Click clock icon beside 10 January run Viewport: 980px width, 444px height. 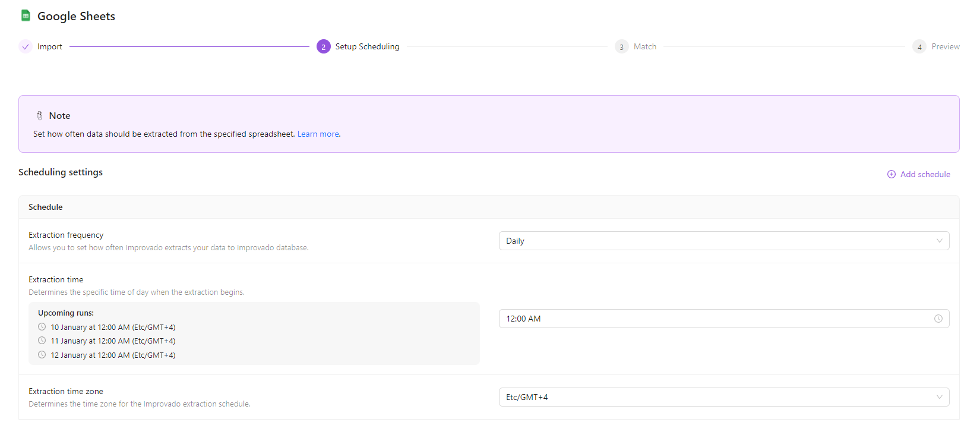pyautogui.click(x=42, y=327)
